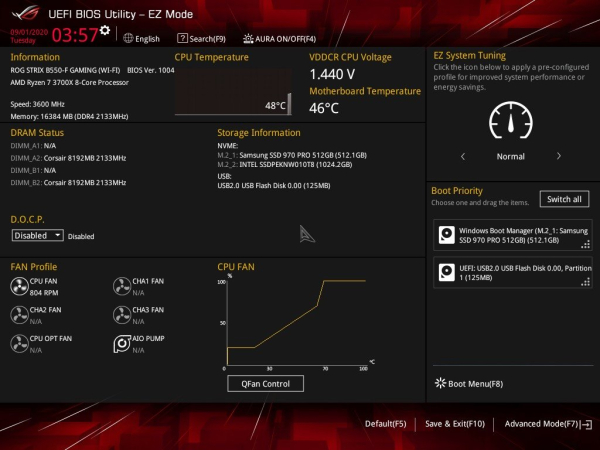Switch EZ Tuning profile with left chevron
Viewport: 600px width, 450px height.
click(463, 156)
